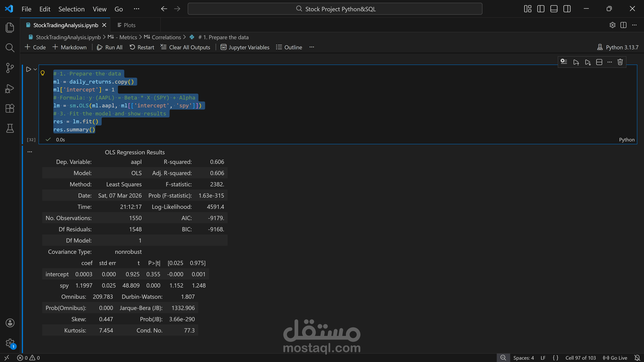
Task: Open the Search sidebar view
Action: tap(10, 47)
